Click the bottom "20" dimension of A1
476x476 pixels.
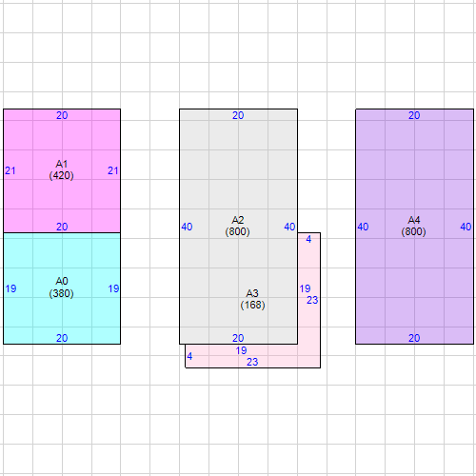pos(62,227)
